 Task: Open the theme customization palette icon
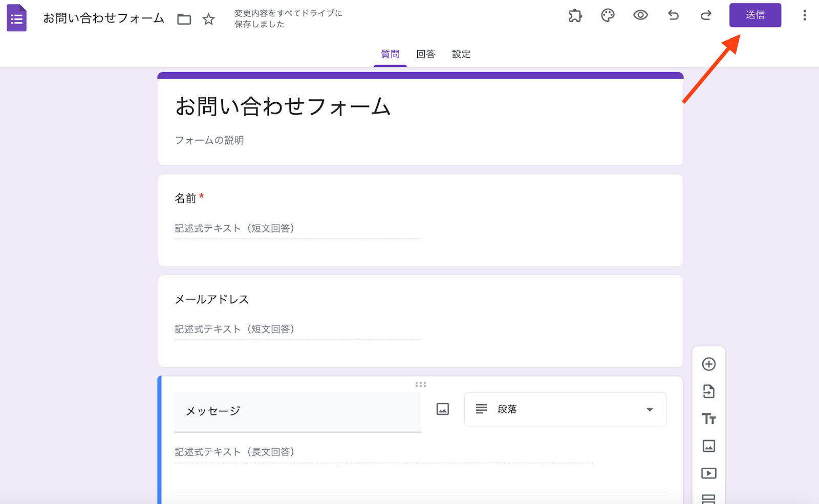click(608, 15)
